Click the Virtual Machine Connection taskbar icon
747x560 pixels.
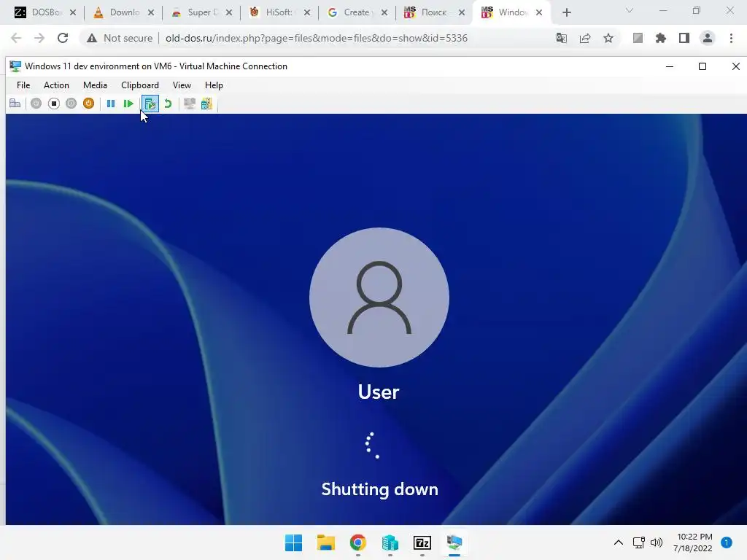click(454, 542)
